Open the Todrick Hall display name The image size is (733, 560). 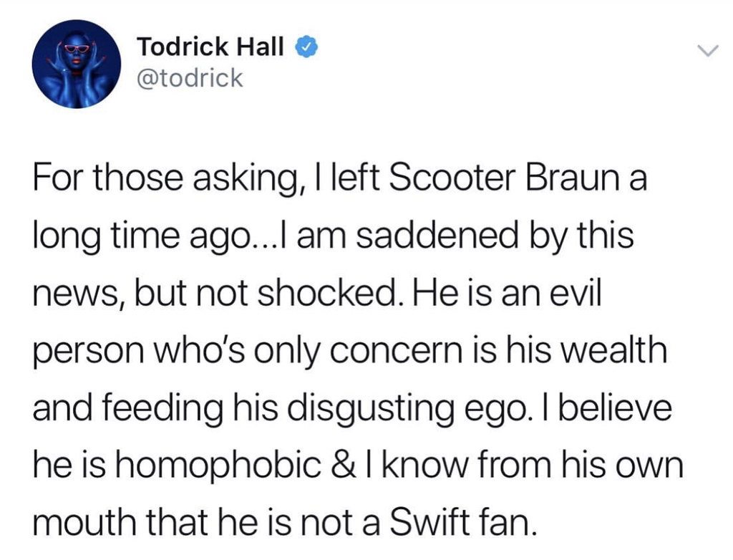[x=213, y=47]
